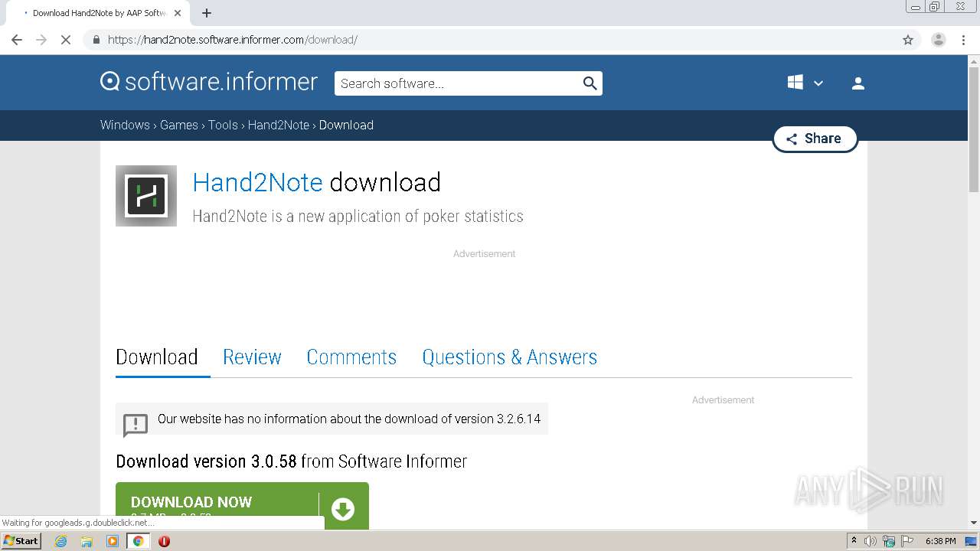Click the volume tray icon
This screenshot has height=551, width=980.
[x=871, y=541]
